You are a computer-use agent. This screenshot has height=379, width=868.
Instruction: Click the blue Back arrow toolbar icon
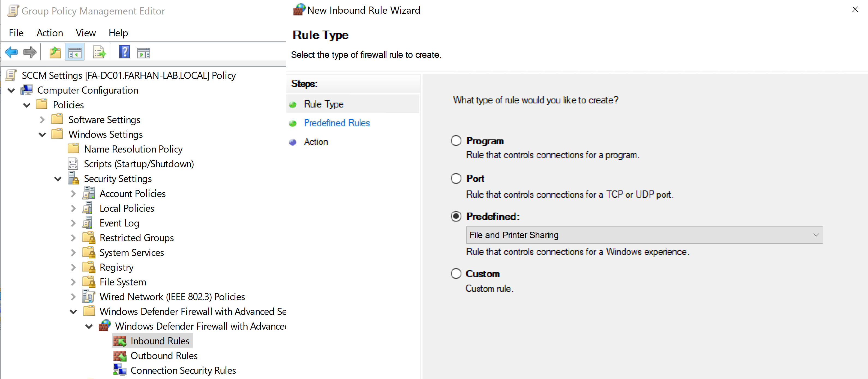[11, 52]
